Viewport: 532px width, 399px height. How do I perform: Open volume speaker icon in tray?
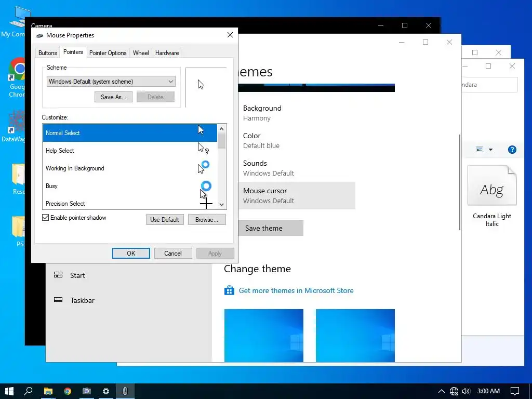[x=466, y=391]
